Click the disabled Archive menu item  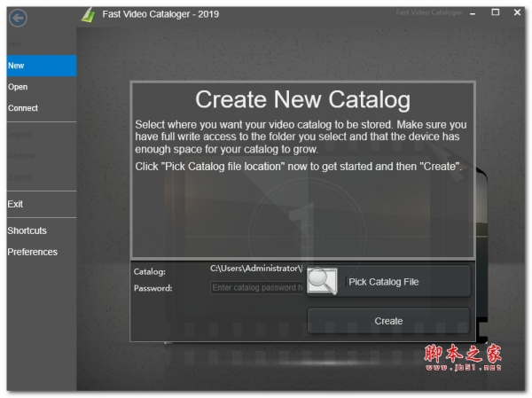42,156
